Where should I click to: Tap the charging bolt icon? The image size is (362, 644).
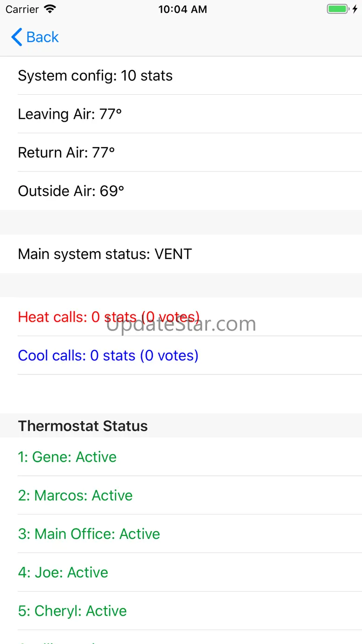[x=355, y=9]
